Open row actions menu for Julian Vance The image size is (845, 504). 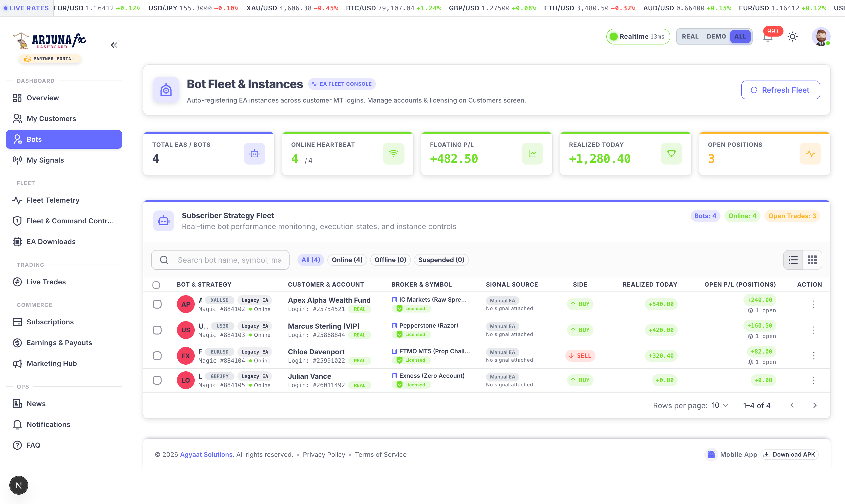click(x=814, y=380)
